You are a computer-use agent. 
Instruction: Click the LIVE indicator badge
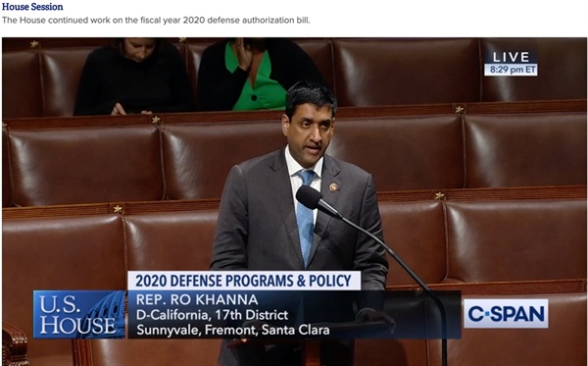click(511, 57)
